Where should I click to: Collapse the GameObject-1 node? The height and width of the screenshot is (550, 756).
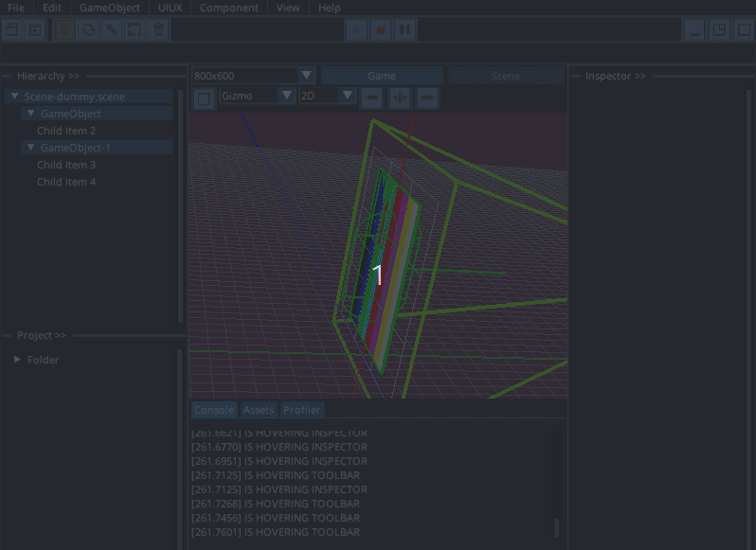click(30, 148)
